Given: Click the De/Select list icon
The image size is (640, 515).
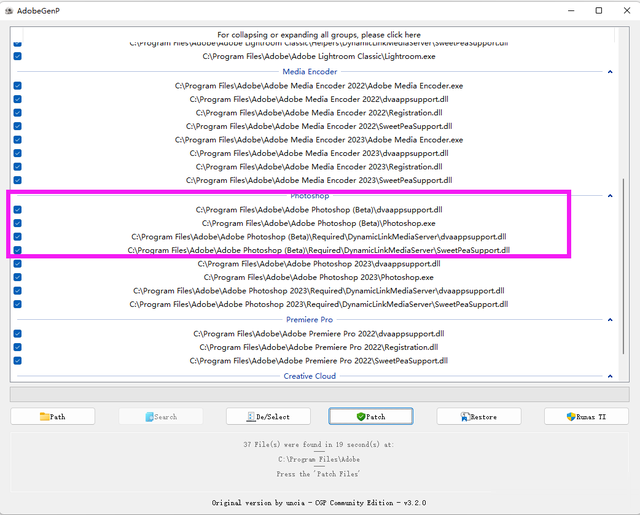Looking at the screenshot, I should tap(251, 417).
